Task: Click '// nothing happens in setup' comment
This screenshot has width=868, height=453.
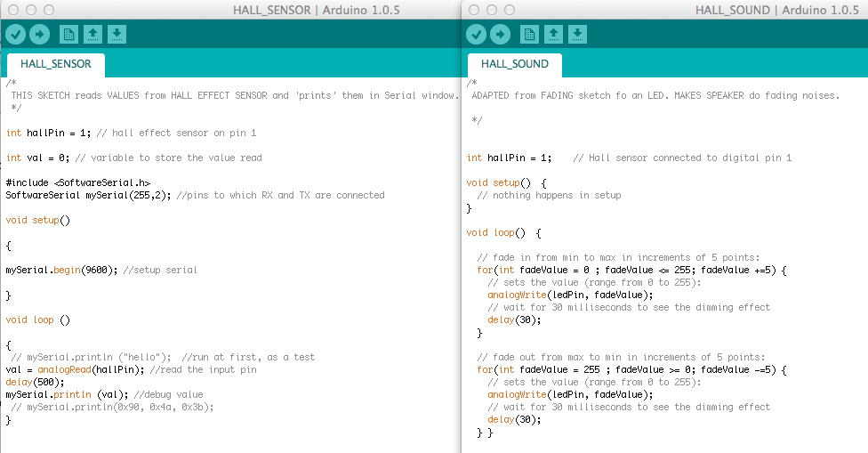Action: tap(549, 196)
